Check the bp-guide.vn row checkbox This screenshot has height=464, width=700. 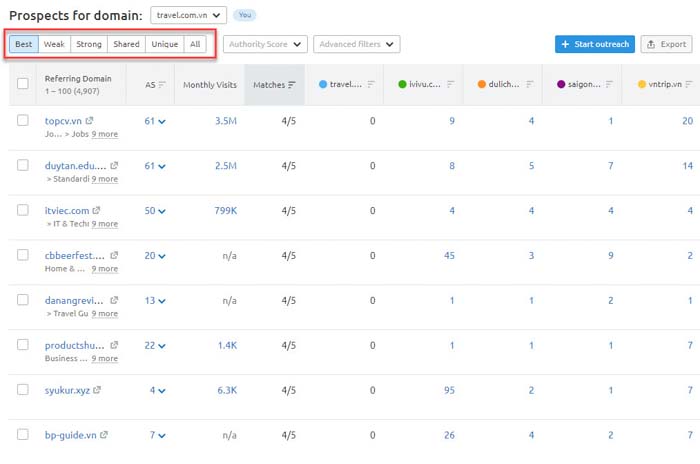click(23, 435)
